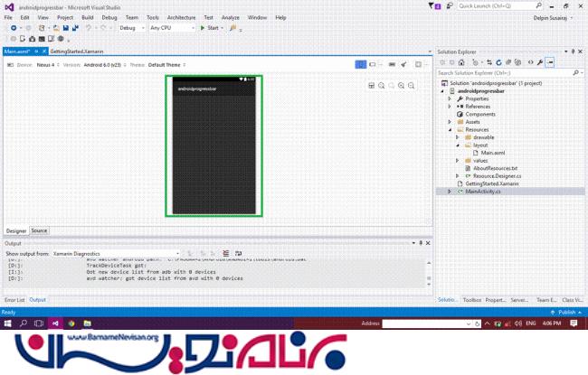Open the notification center icon
Screen dimensions: 588x375
point(574,323)
